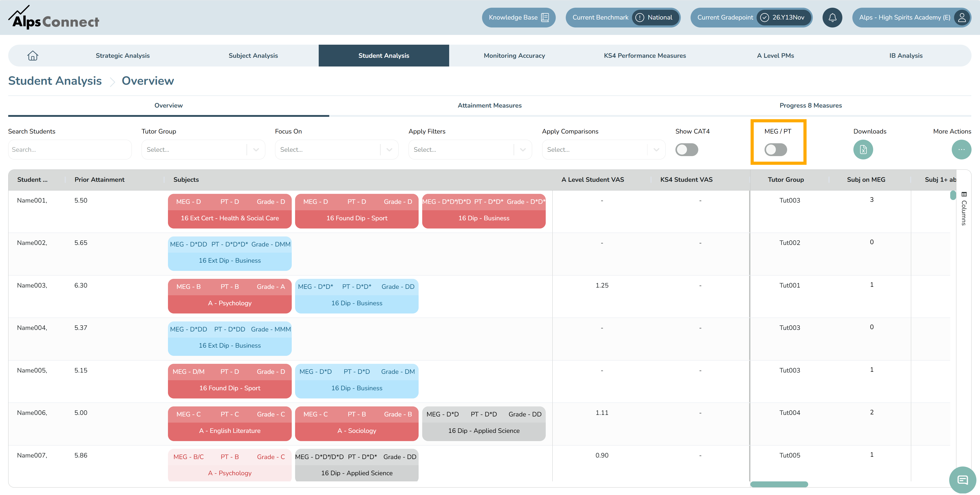Switch to Subject Analysis tab
This screenshot has width=980, height=495.
(x=253, y=55)
